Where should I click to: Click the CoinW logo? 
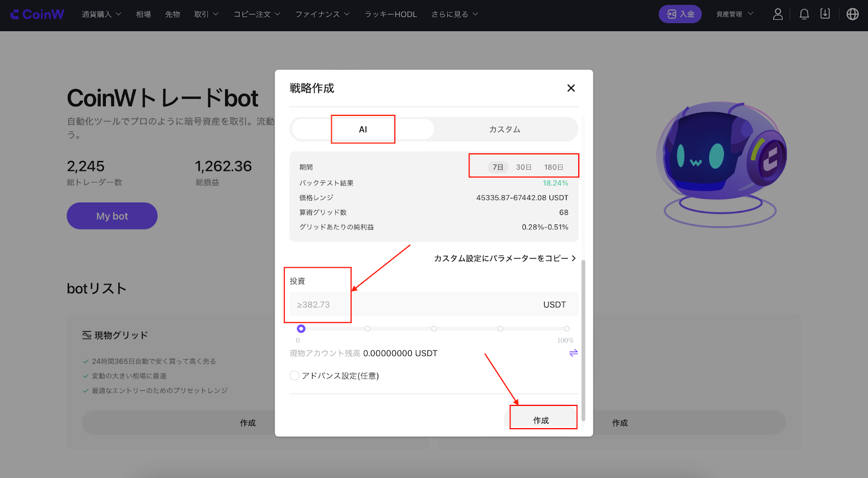(x=37, y=14)
